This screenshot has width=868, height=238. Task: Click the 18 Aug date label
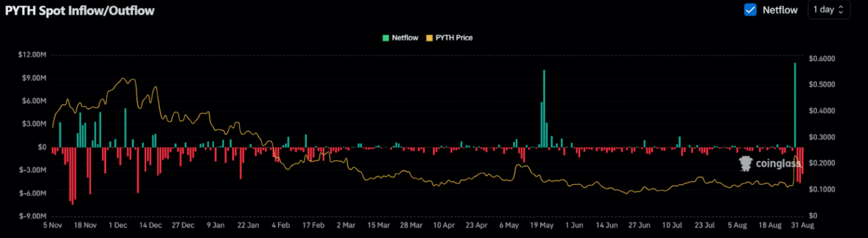point(770,225)
